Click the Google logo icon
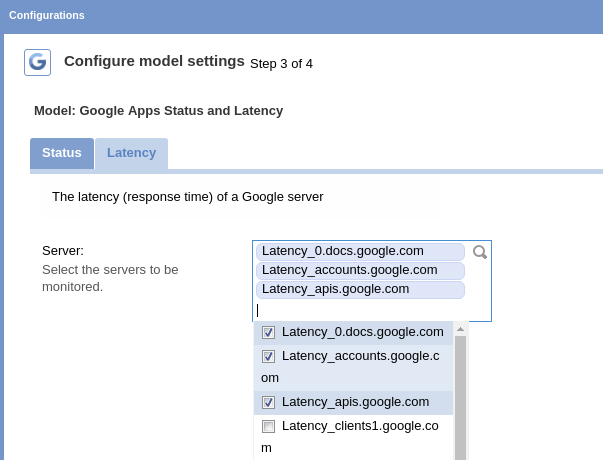603x460 pixels. pyautogui.click(x=37, y=62)
